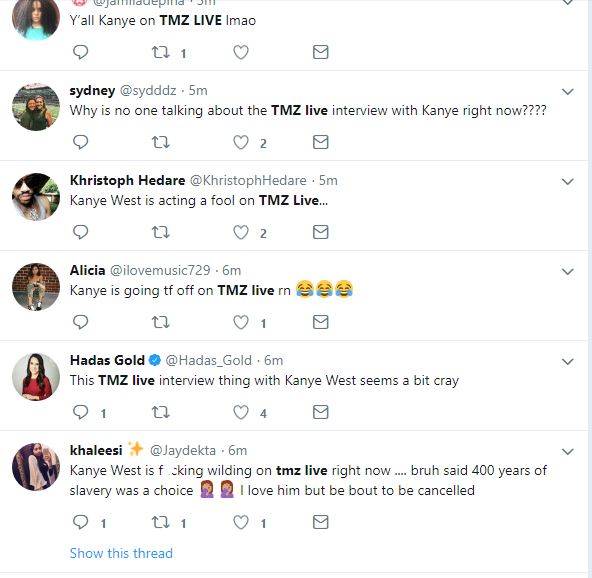
Task: Reply to Alicia's tweet
Action: [x=80, y=322]
